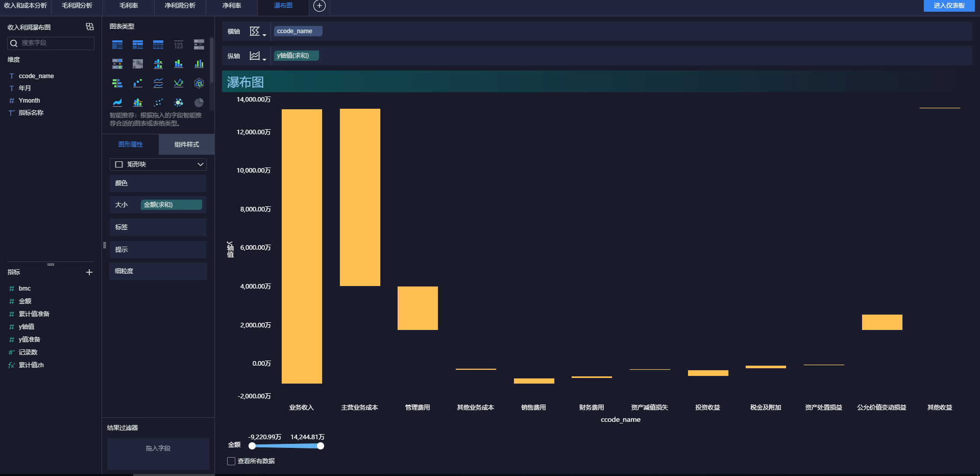The width and height of the screenshot is (980, 476).
Task: Select the radar chart type icon
Action: click(x=199, y=83)
